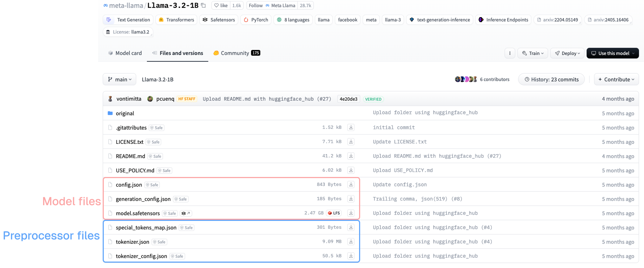Open the Train dropdown
The height and width of the screenshot is (268, 644).
[x=533, y=53]
